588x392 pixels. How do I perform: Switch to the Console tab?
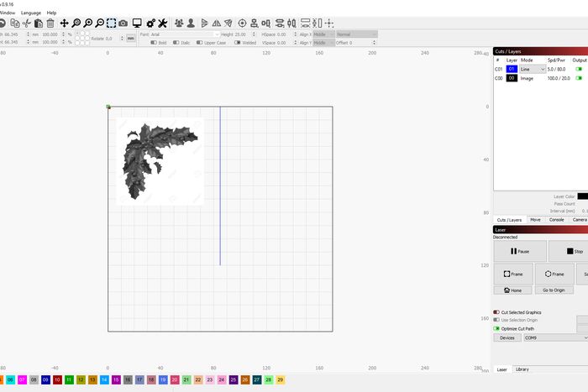click(557, 219)
